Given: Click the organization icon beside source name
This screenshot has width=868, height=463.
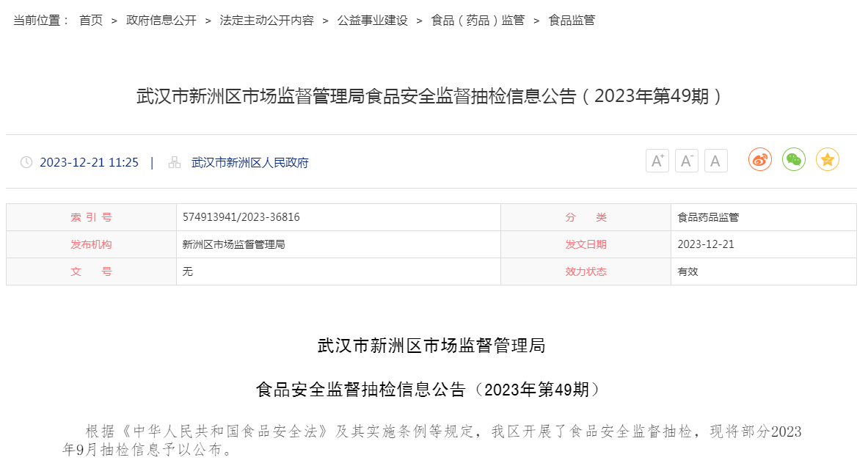Looking at the screenshot, I should [x=175, y=162].
